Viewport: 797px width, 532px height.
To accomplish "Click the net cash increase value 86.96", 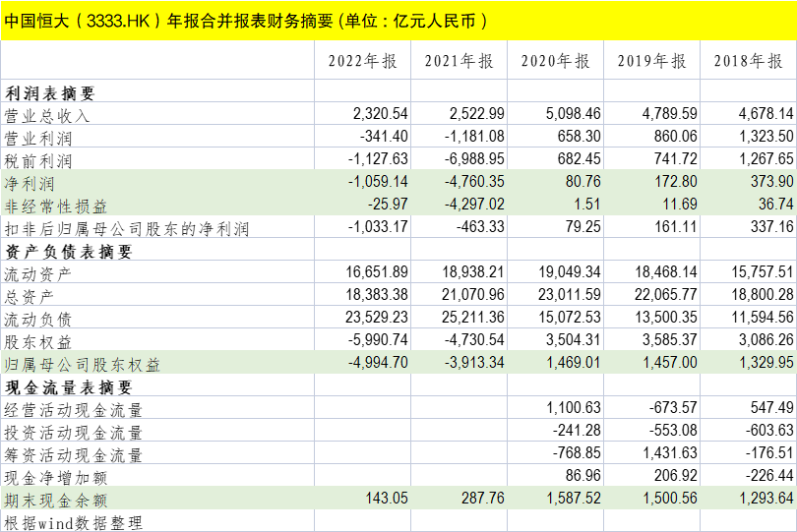I will [583, 475].
